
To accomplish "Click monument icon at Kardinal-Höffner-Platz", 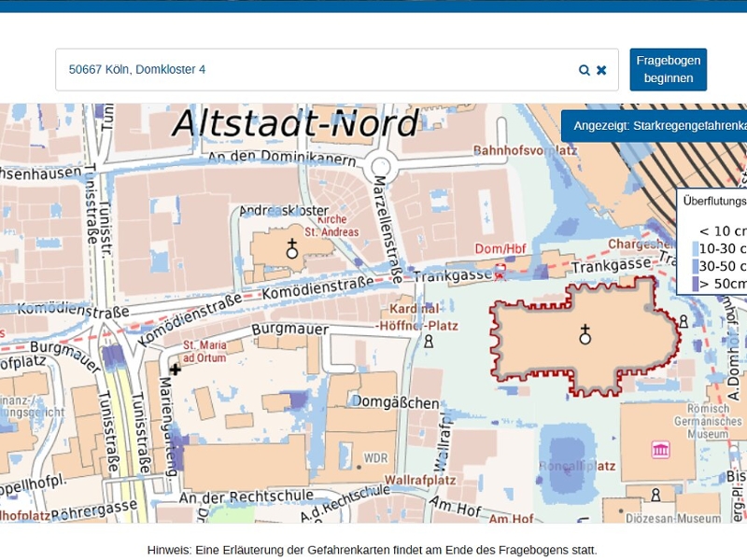I will coord(429,343).
